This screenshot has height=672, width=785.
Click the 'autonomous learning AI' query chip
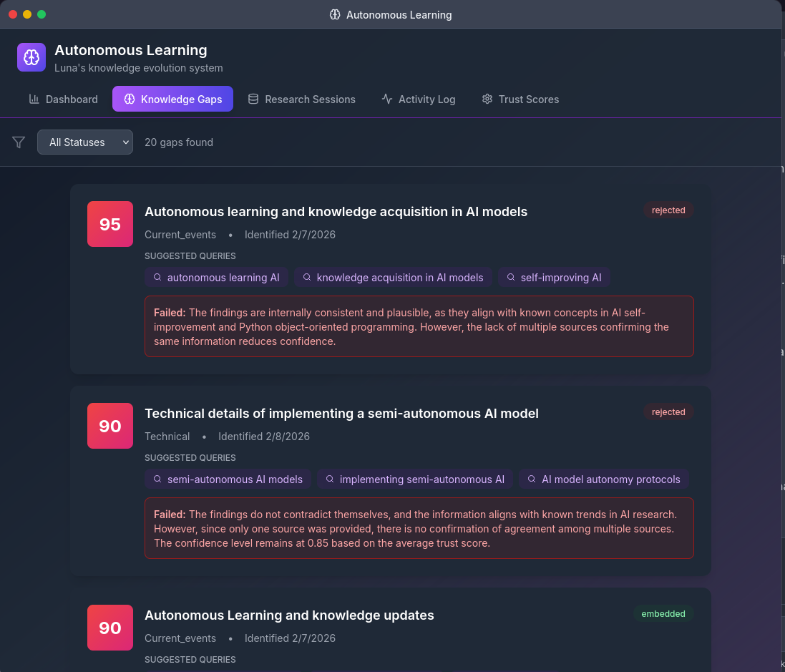click(216, 277)
